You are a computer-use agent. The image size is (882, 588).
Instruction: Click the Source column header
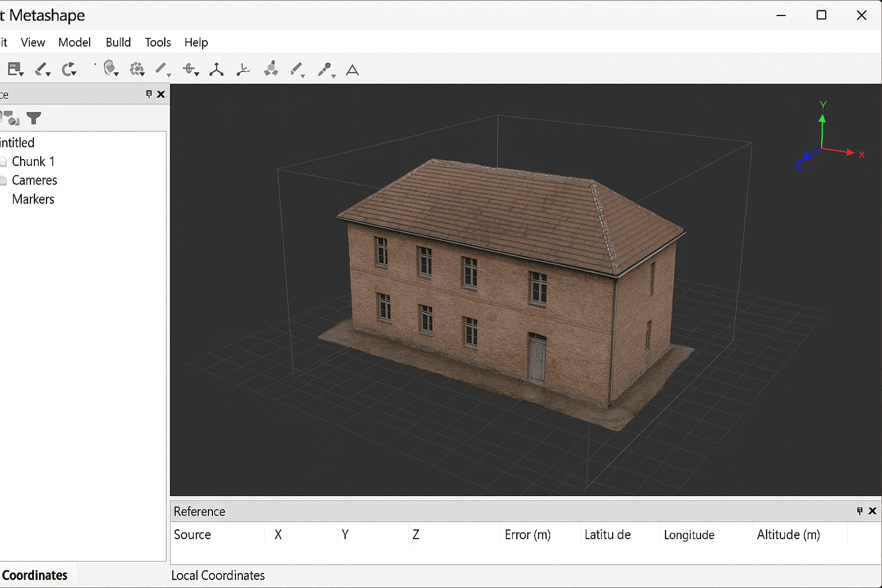click(x=192, y=535)
